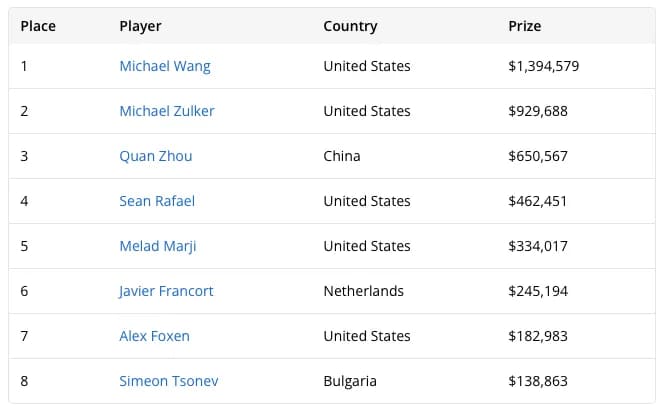Click the $138,863 prize cell
The height and width of the screenshot is (416, 670).
[538, 381]
